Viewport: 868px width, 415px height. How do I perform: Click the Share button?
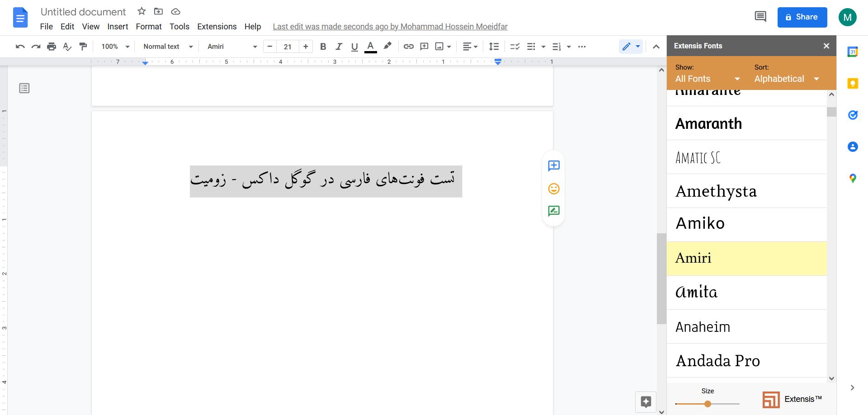802,17
